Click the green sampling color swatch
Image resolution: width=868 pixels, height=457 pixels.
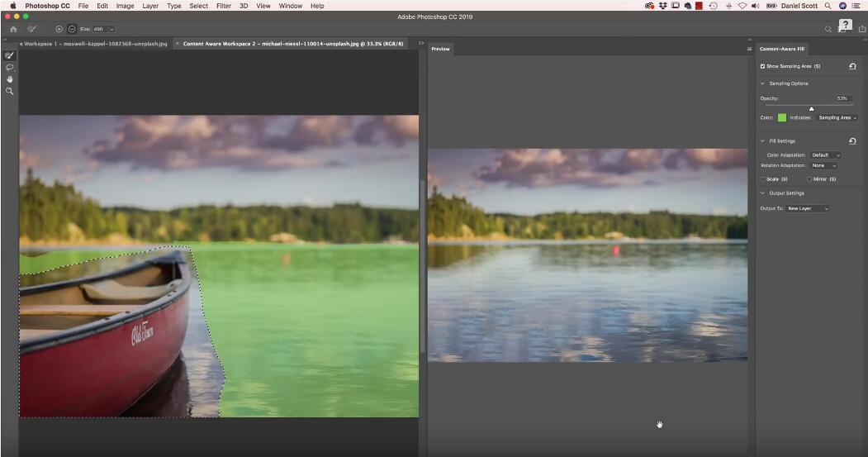click(x=781, y=117)
